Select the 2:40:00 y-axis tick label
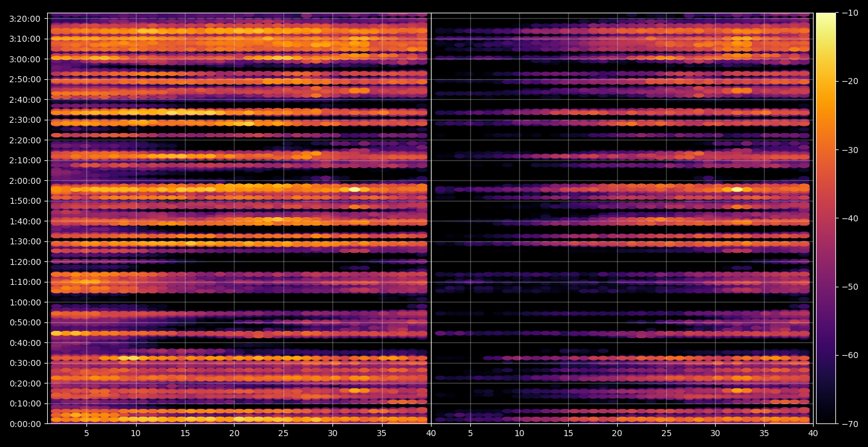Screen dimensions: 868x447 point(25,100)
